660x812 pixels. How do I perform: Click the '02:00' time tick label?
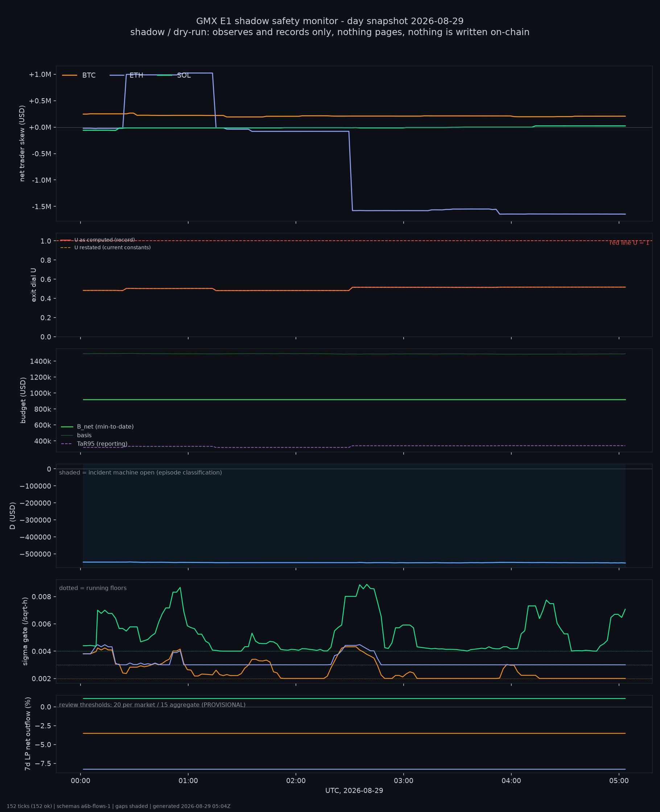click(x=296, y=781)
